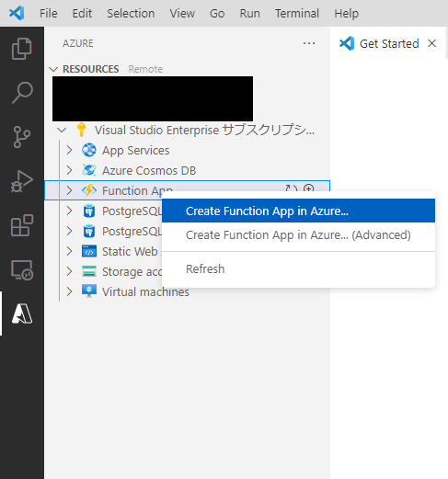Viewport: 448px width, 479px height.
Task: Expand the first PostgreSQL node
Action: pos(70,211)
